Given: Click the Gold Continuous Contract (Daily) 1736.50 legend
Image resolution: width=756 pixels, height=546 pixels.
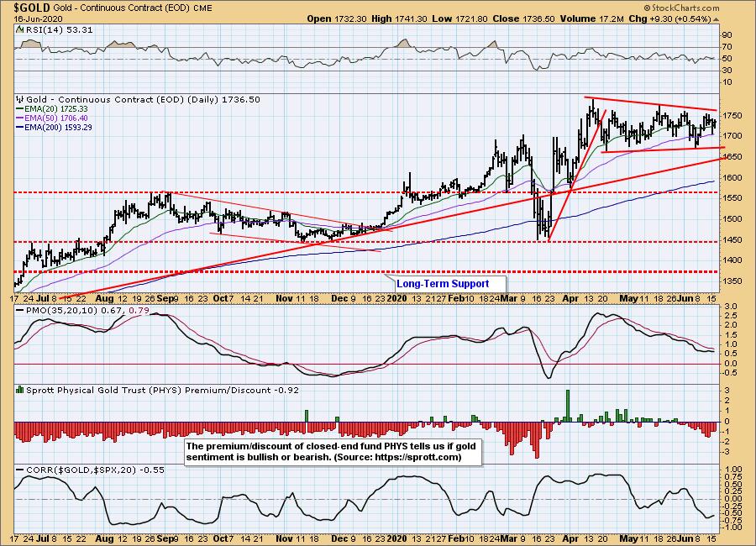Looking at the screenshot, I should pos(143,99).
